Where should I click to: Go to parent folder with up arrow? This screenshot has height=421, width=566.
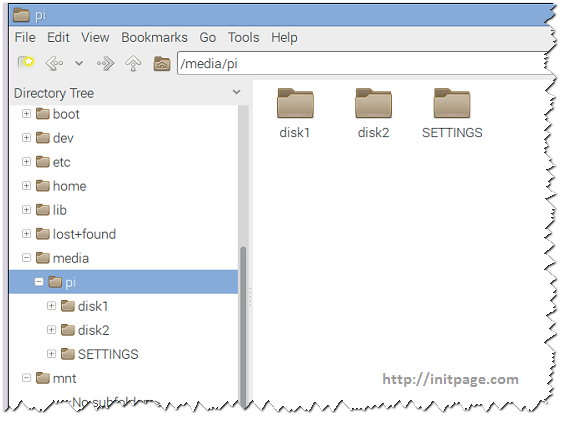133,64
